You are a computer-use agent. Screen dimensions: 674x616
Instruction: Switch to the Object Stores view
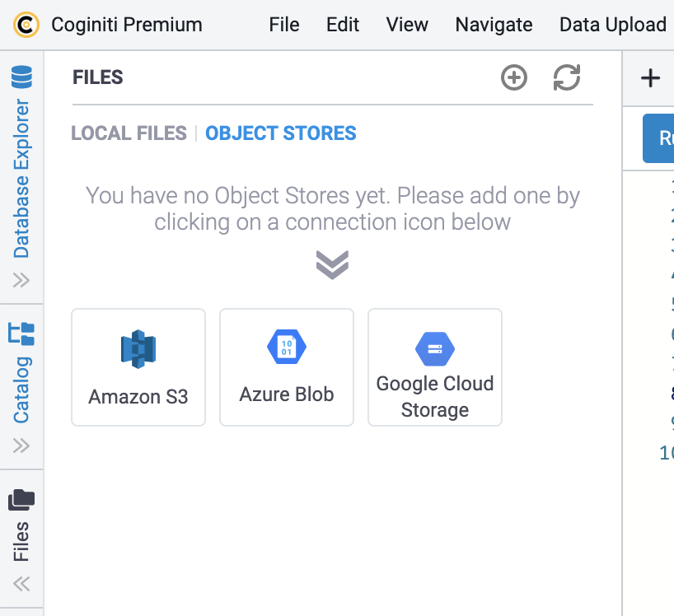(x=281, y=133)
